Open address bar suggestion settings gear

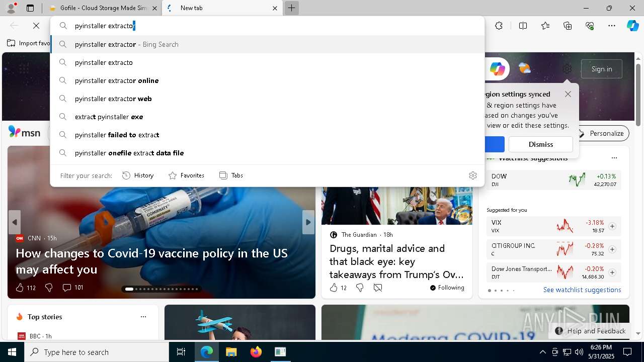coord(472,175)
